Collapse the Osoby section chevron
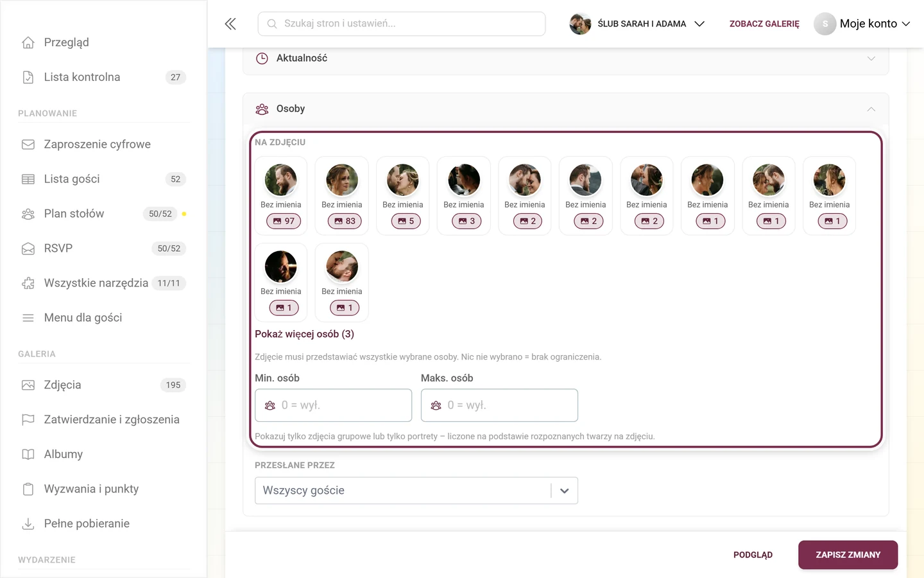 click(871, 109)
